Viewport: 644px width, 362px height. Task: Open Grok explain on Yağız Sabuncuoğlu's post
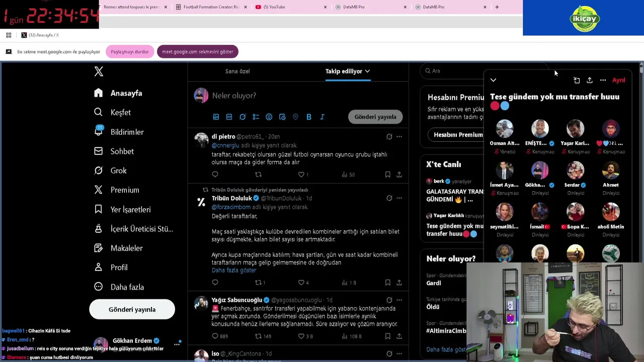coord(389,300)
